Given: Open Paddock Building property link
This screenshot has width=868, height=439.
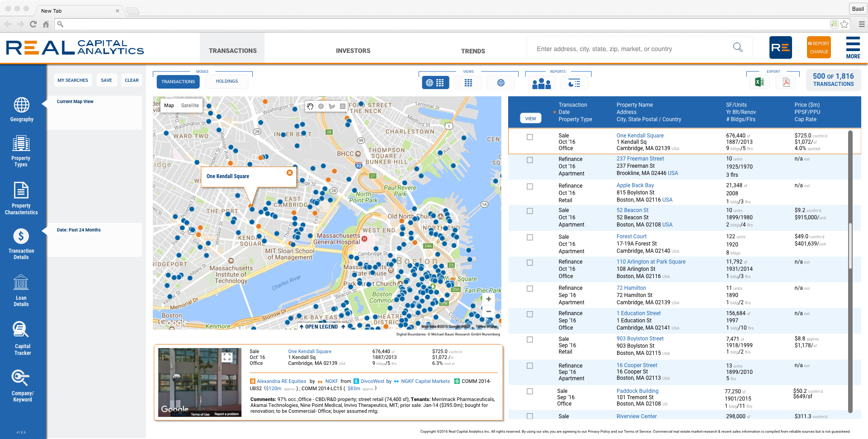Looking at the screenshot, I should (x=637, y=391).
